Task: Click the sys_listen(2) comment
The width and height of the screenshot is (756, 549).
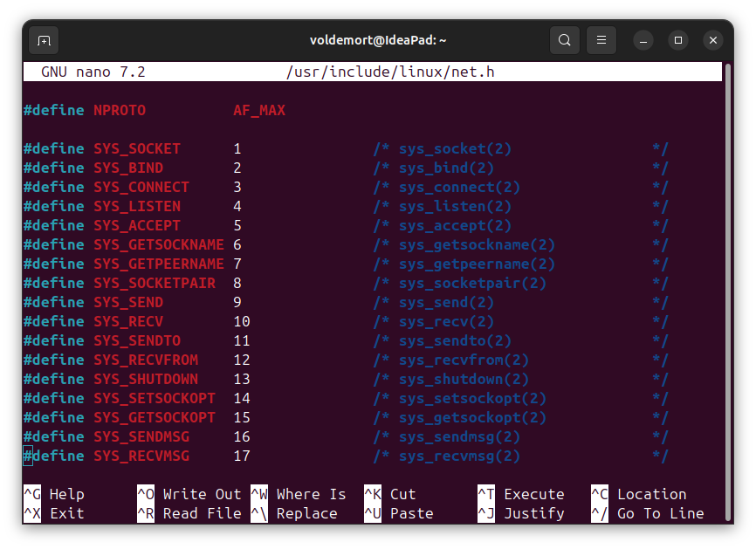Action: [x=455, y=206]
